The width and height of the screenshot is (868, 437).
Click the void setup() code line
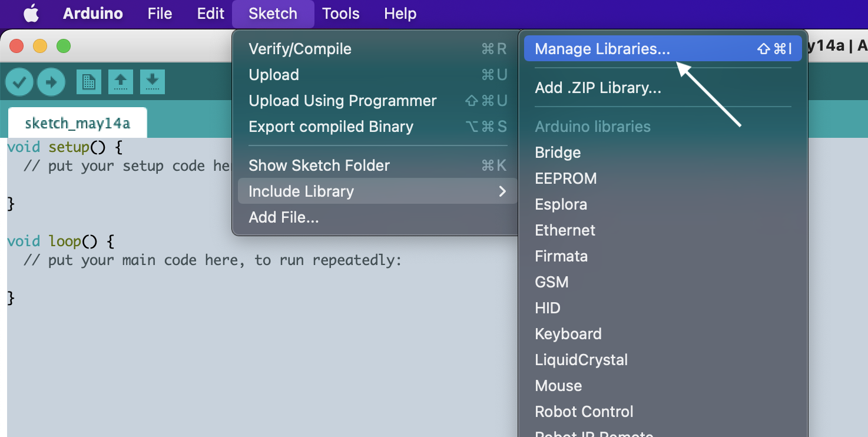tap(65, 147)
